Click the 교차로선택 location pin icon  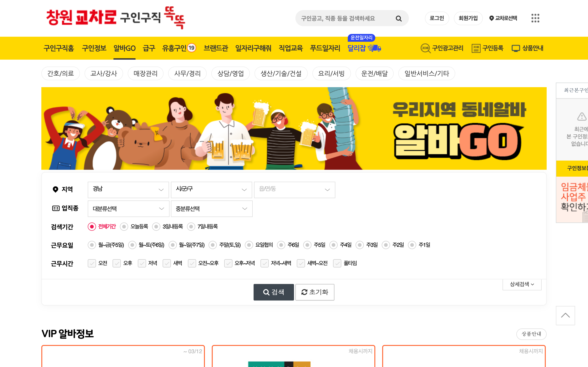pos(491,18)
